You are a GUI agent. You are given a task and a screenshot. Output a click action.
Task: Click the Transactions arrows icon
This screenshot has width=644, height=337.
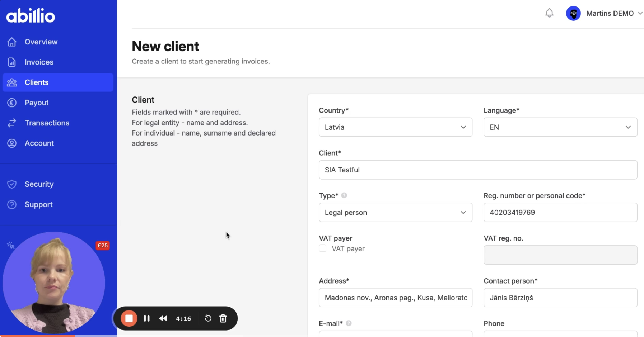click(x=12, y=123)
